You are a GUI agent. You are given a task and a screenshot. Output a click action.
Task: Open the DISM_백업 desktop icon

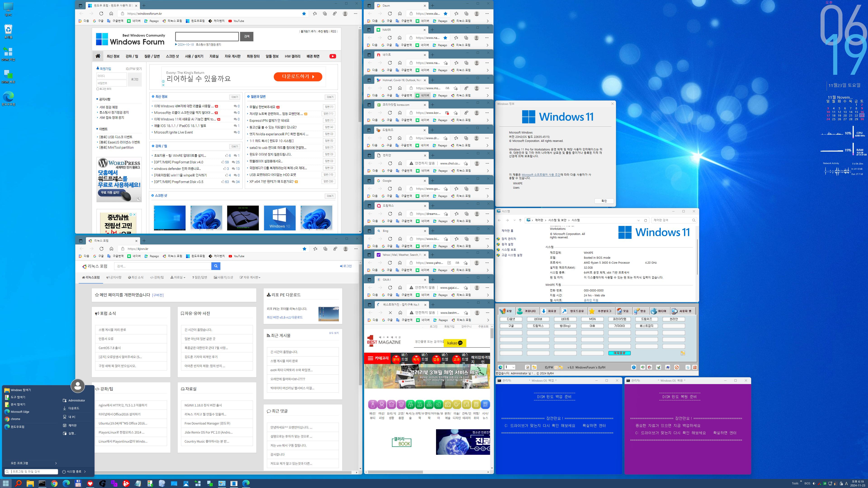coord(8,54)
